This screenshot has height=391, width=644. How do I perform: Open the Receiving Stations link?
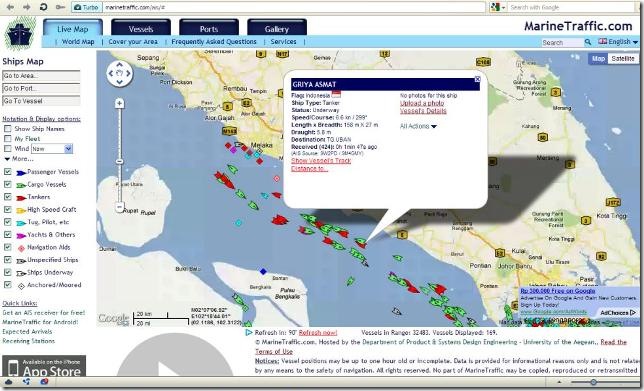tap(28, 341)
